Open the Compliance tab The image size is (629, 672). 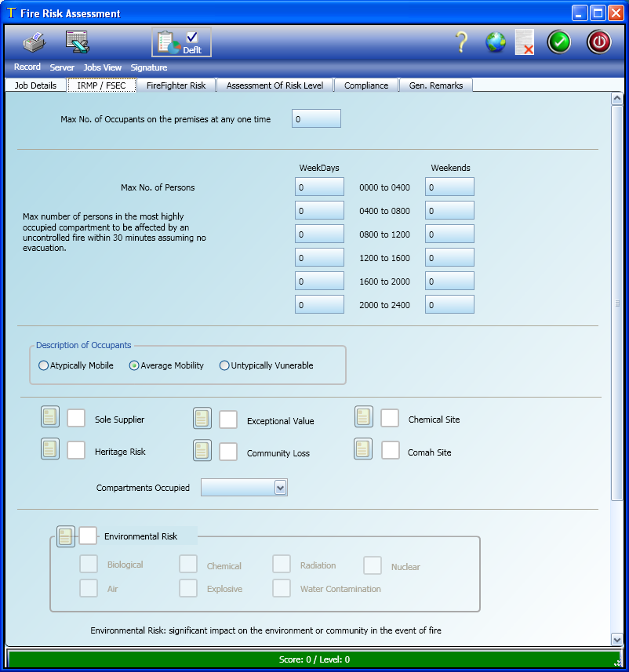(365, 85)
